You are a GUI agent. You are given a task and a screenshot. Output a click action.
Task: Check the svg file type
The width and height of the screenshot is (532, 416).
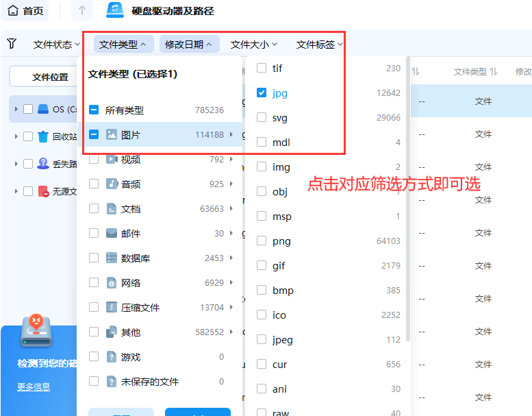coord(262,117)
